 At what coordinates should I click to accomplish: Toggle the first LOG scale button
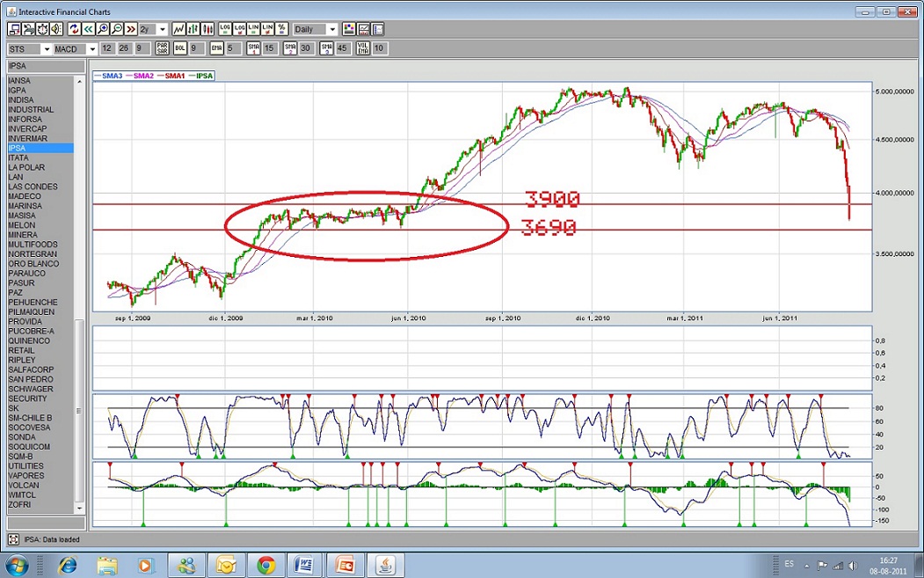click(225, 29)
